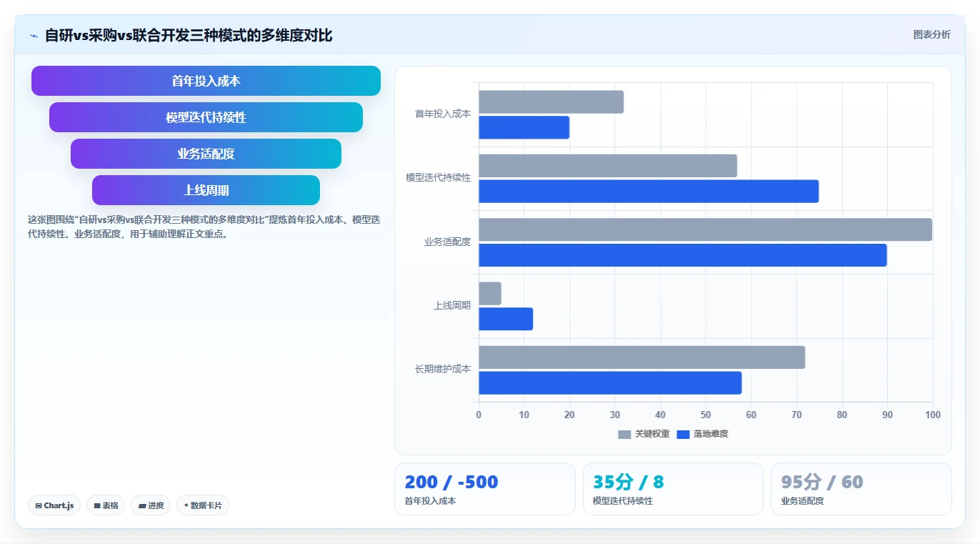
Task: Click the 数据卡片 tag chip
Action: click(203, 505)
